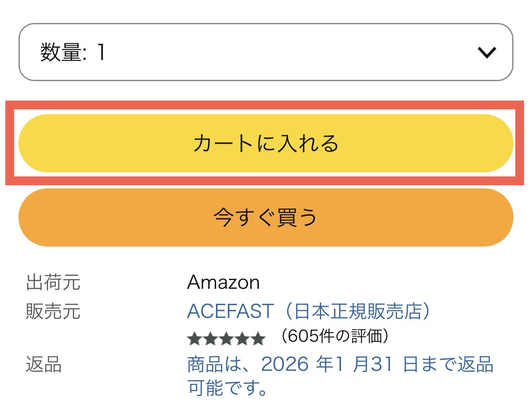Click the 返品 label
532x404 pixels.
pyautogui.click(x=43, y=365)
